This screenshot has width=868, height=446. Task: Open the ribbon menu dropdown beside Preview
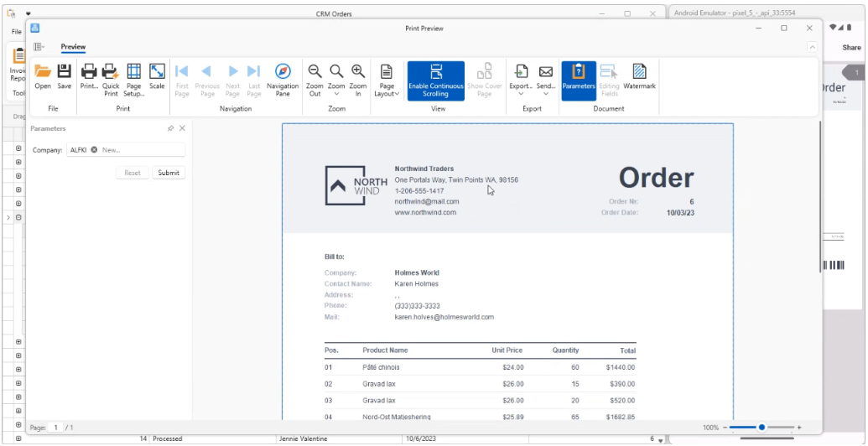(39, 47)
